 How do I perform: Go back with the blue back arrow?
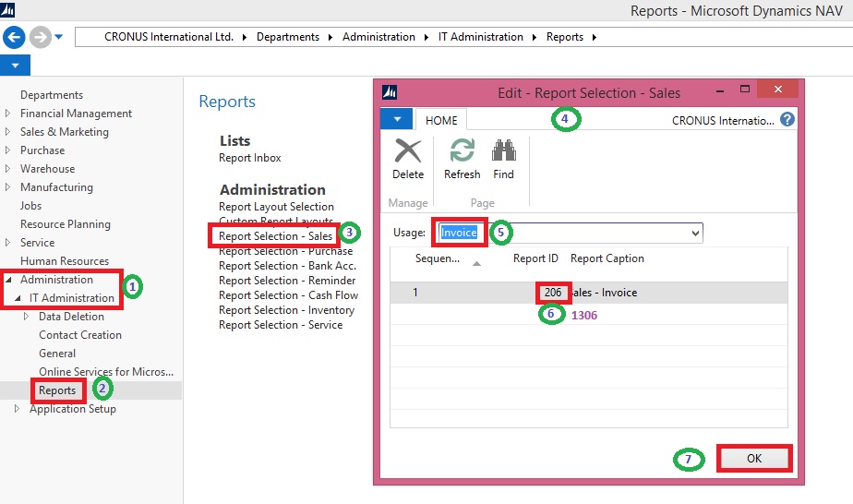pyautogui.click(x=14, y=38)
